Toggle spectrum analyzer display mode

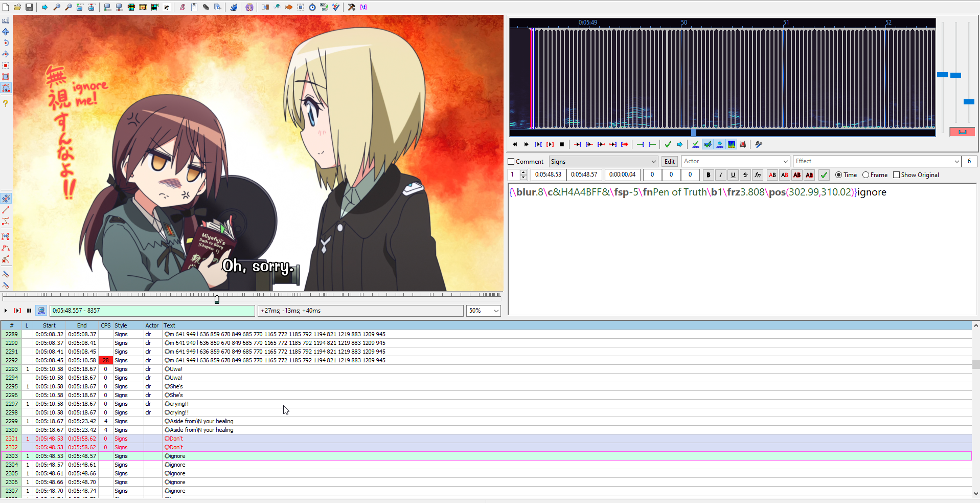[732, 145]
